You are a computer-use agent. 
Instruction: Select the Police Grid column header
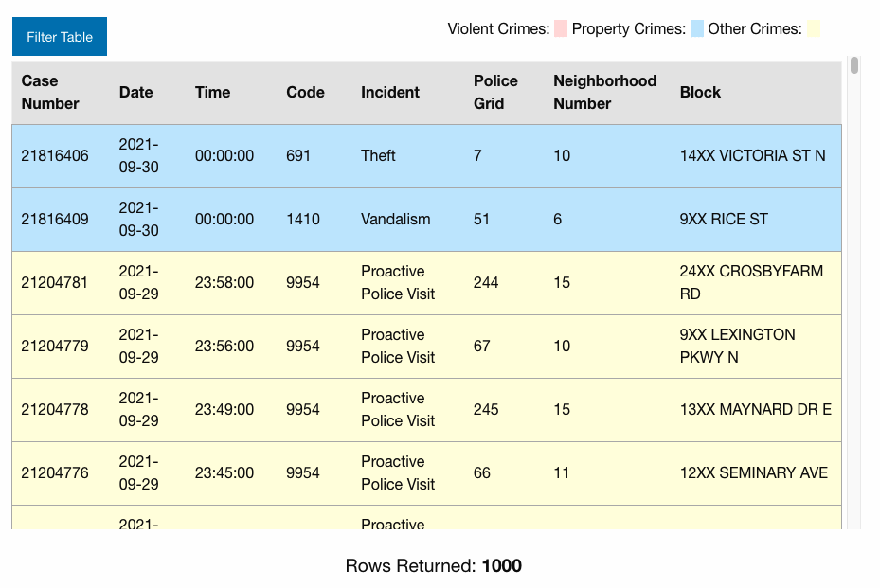pyautogui.click(x=495, y=93)
